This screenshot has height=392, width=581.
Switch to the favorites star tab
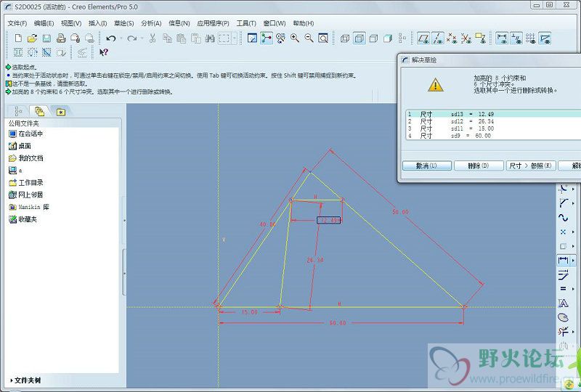pyautogui.click(x=60, y=111)
